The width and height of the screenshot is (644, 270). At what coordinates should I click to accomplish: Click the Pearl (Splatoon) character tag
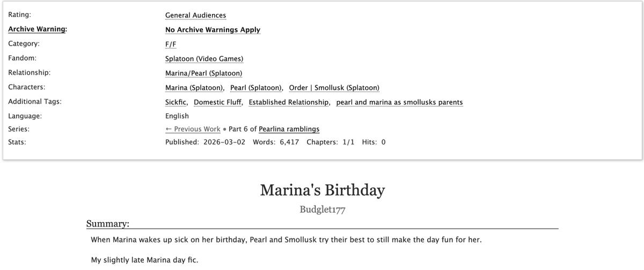tap(257, 87)
